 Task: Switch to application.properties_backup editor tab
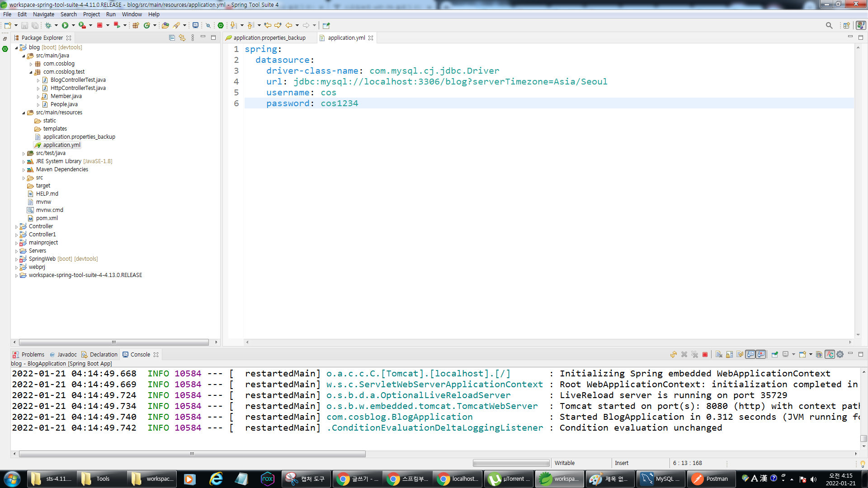(x=269, y=38)
